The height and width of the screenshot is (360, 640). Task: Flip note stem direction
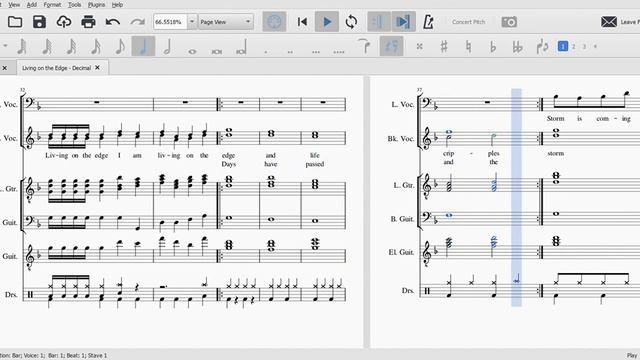pos(542,47)
